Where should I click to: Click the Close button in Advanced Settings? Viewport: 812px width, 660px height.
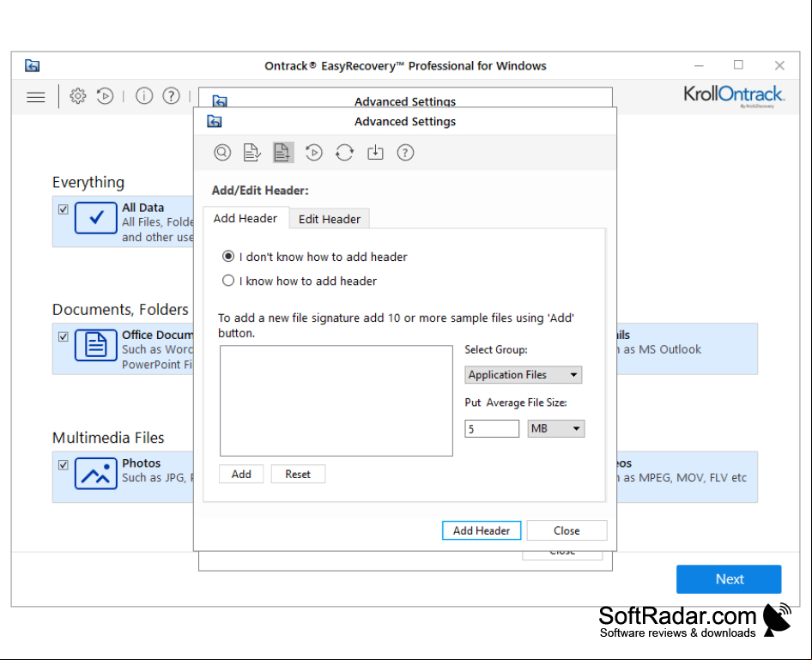567,530
